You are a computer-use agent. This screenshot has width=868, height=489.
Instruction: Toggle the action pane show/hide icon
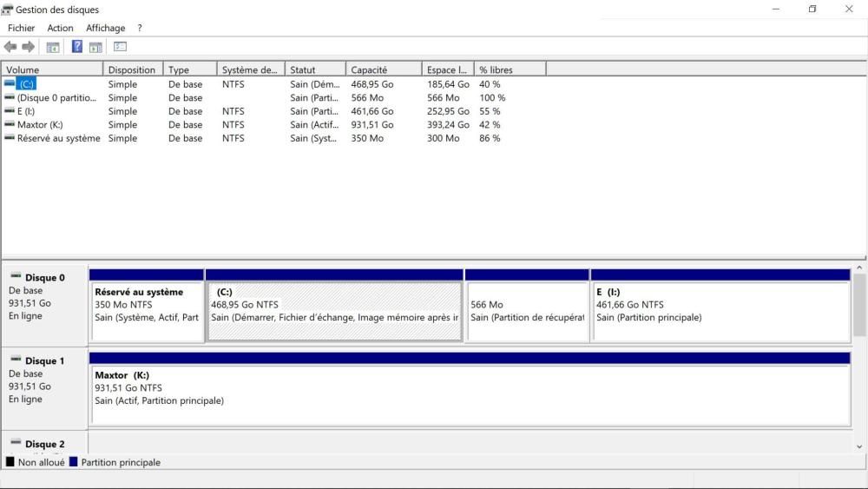pos(95,48)
